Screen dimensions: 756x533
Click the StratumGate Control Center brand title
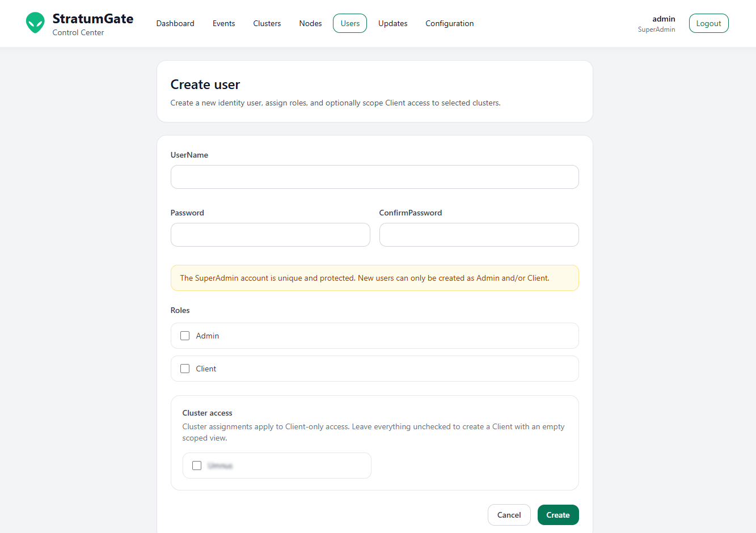pos(92,19)
